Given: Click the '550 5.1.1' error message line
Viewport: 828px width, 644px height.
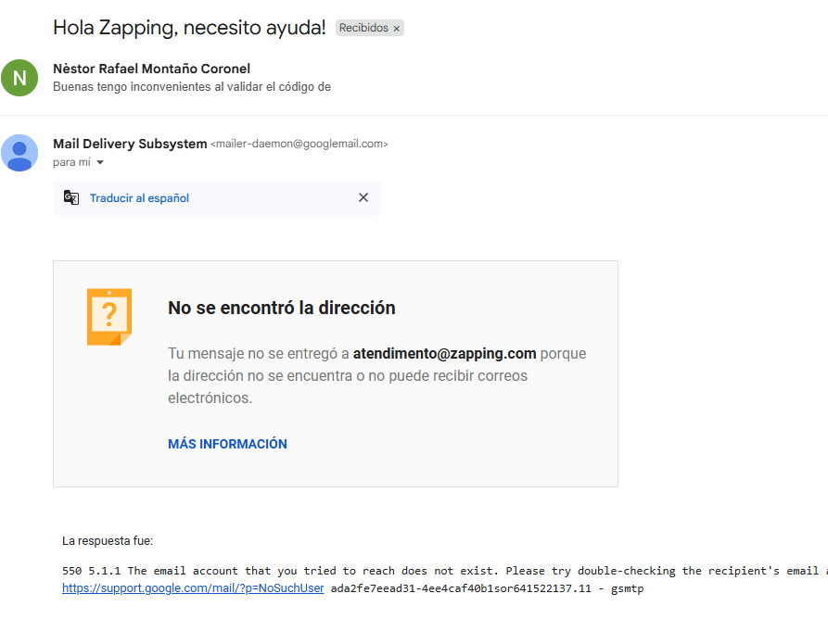Looking at the screenshot, I should click(x=445, y=571).
